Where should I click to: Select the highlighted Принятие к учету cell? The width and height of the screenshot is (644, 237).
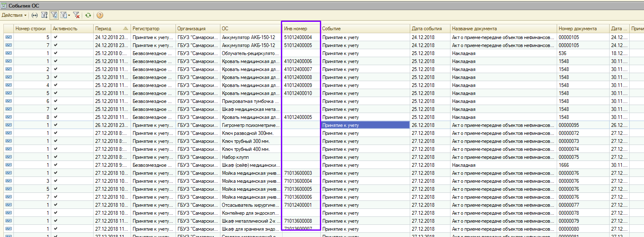click(365, 125)
